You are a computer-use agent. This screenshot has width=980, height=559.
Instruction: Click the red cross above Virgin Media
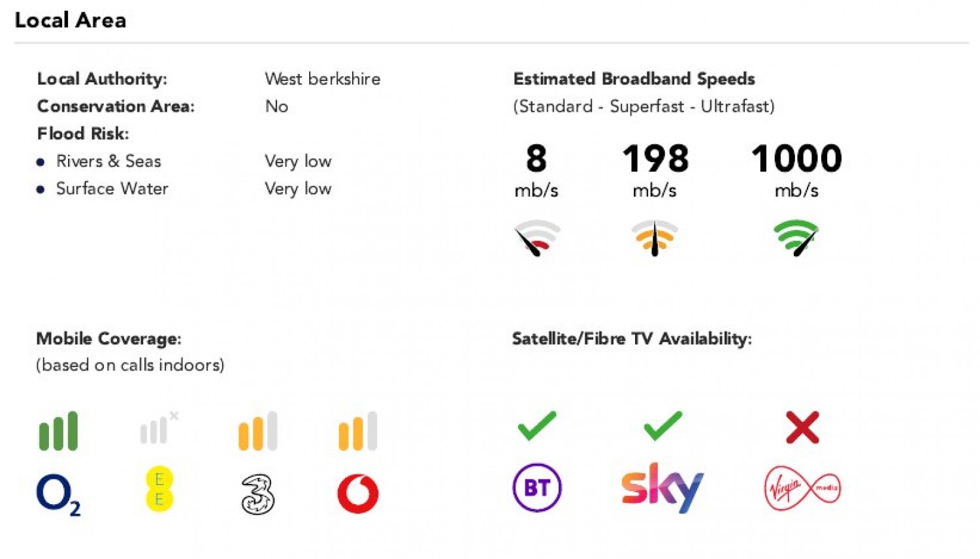click(802, 428)
